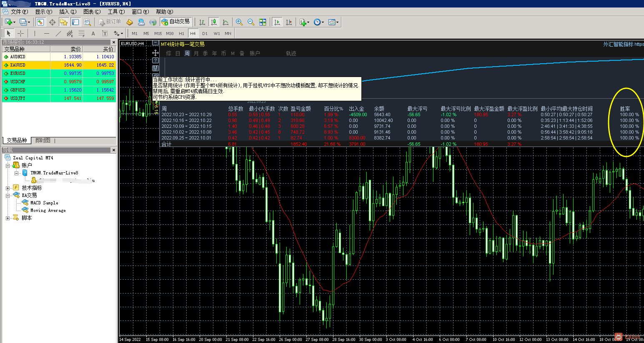Select the horizontal line drawing tool

pyautogui.click(x=46, y=33)
